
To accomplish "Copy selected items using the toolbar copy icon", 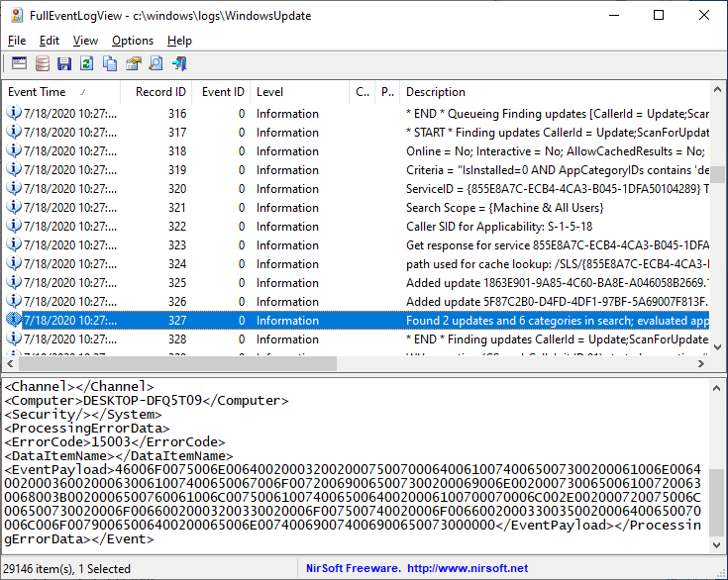I will 110,63.
